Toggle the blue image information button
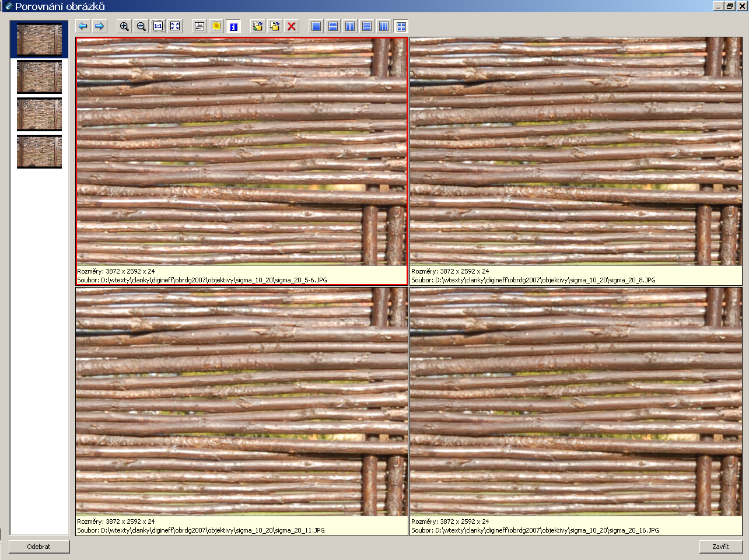Viewport: 749px width, 560px height. (233, 26)
